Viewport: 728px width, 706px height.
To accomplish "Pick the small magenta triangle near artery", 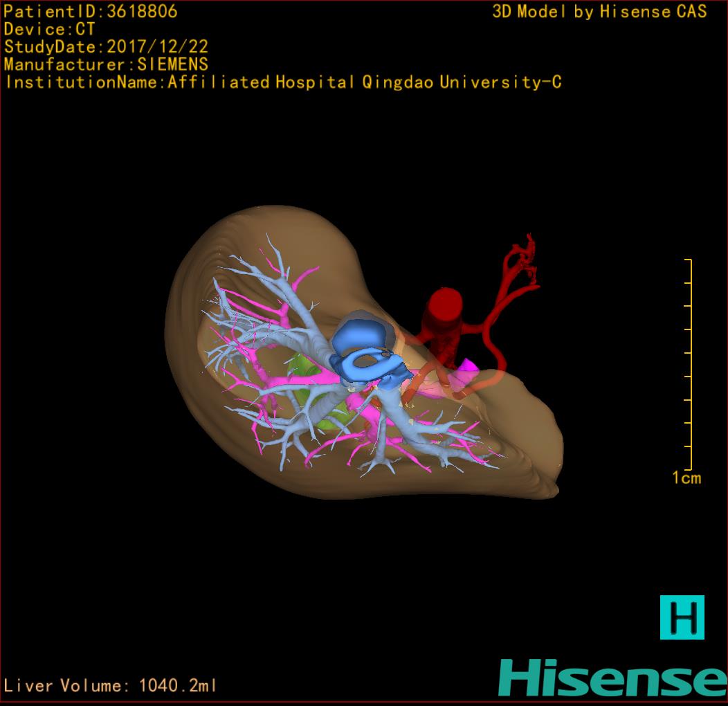I will pos(470,365).
